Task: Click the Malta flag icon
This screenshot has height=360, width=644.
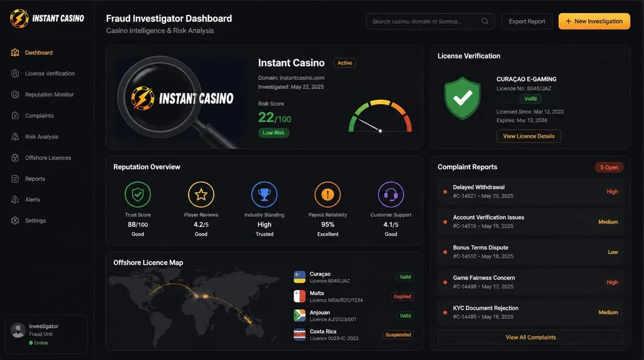Action: [x=299, y=296]
